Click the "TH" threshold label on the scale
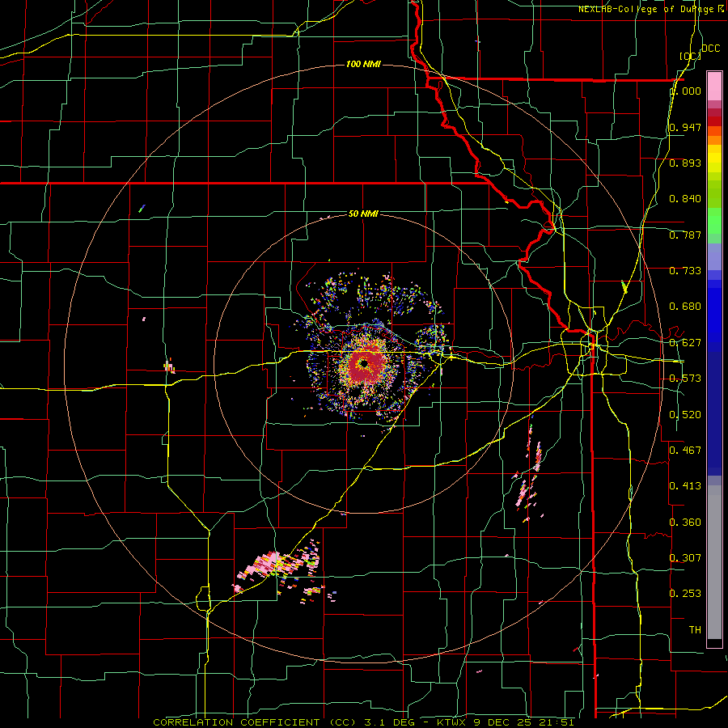Screen dimensions: 728x728 click(x=695, y=630)
